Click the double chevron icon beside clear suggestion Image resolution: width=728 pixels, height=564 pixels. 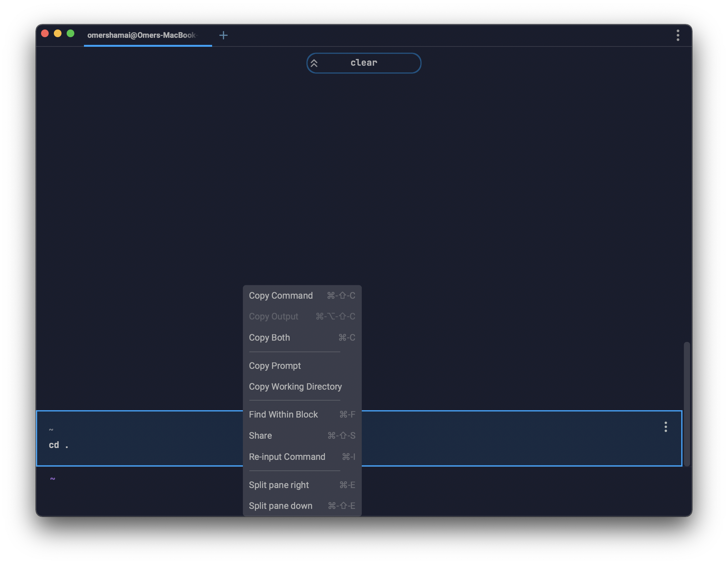(x=314, y=63)
